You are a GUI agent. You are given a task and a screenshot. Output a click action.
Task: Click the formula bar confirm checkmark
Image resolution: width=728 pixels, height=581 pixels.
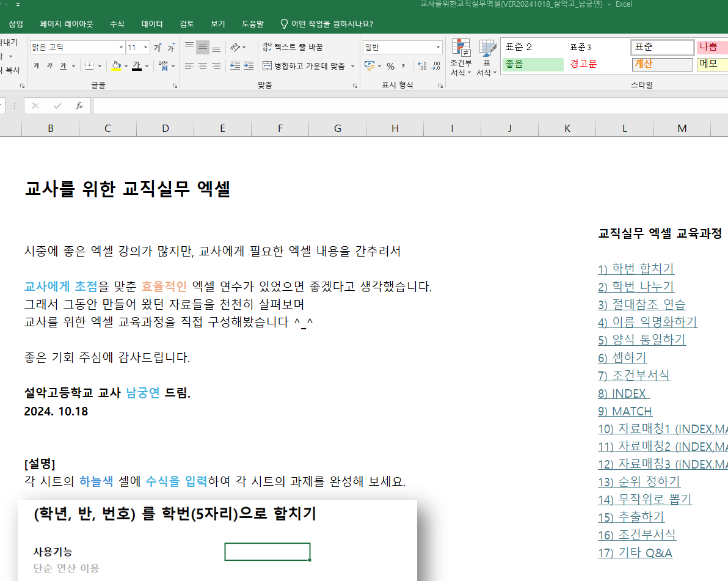pyautogui.click(x=57, y=106)
